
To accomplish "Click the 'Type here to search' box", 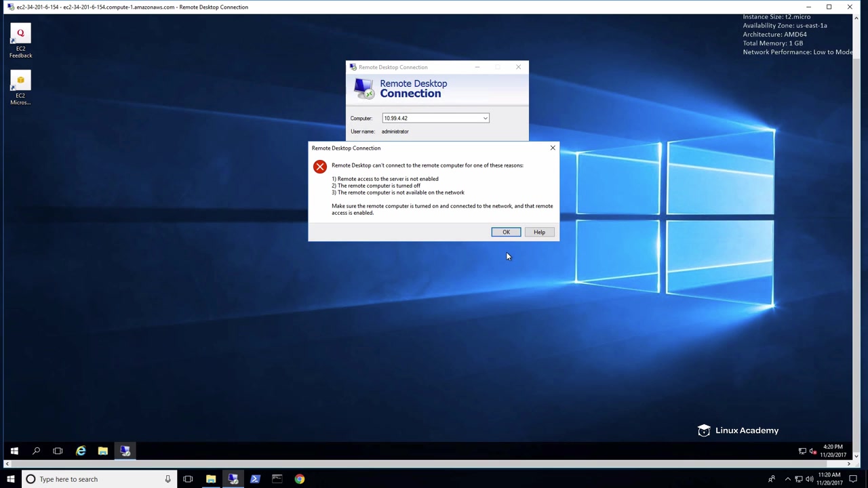I will click(99, 479).
